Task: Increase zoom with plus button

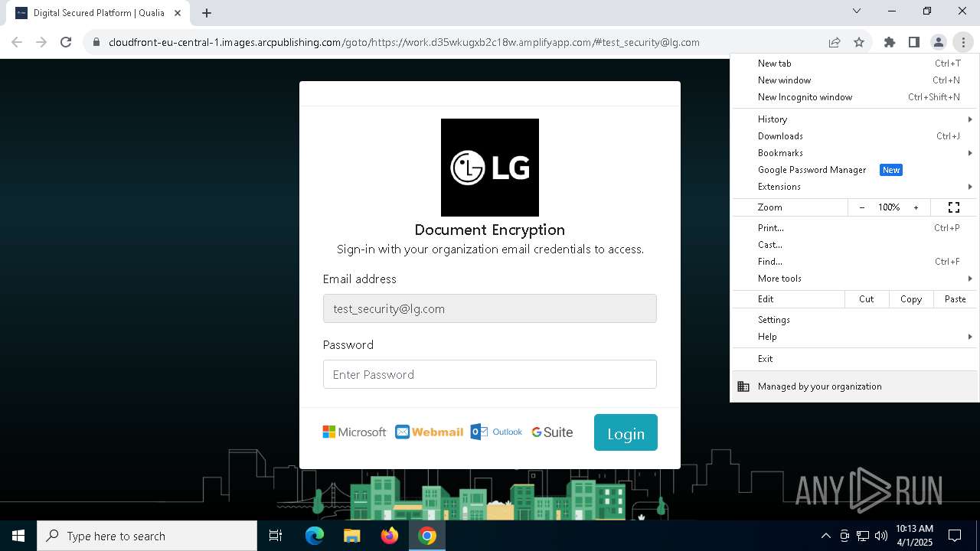Action: point(916,207)
